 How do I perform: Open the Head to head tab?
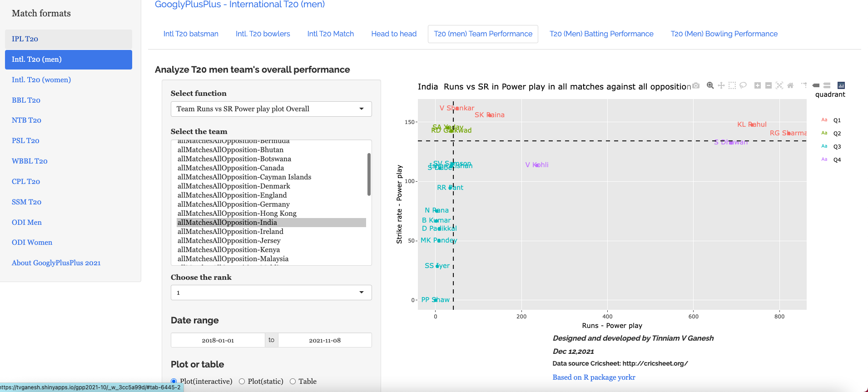coord(394,34)
